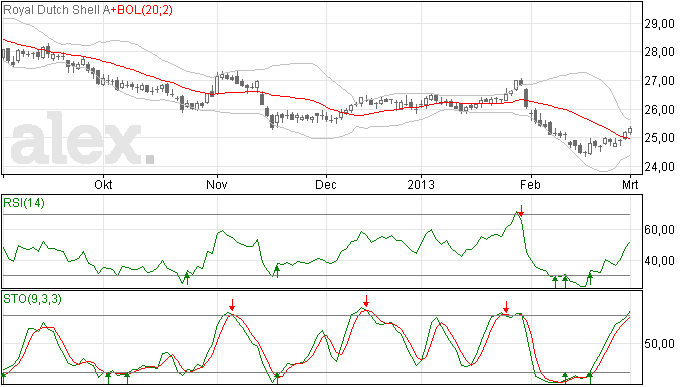
Task: Click the Nov month label
Action: (217, 184)
